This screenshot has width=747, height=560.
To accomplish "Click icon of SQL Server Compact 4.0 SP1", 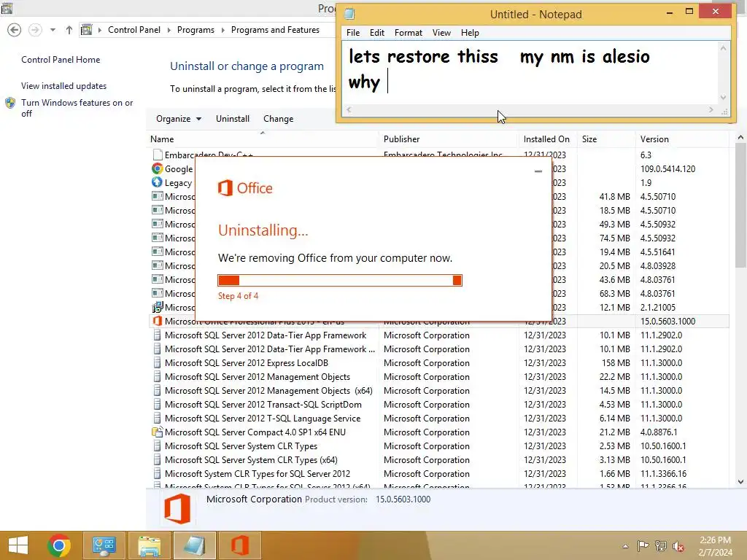I will coord(158,432).
